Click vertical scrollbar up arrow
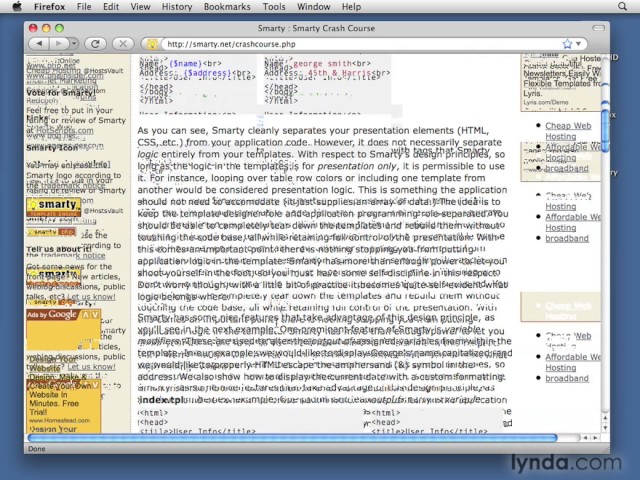The width and height of the screenshot is (640, 480). tap(606, 418)
